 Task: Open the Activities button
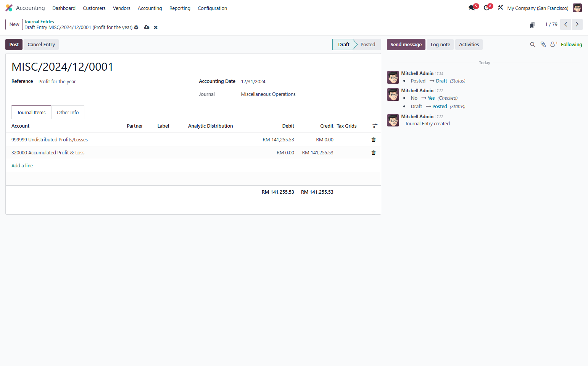(x=469, y=45)
